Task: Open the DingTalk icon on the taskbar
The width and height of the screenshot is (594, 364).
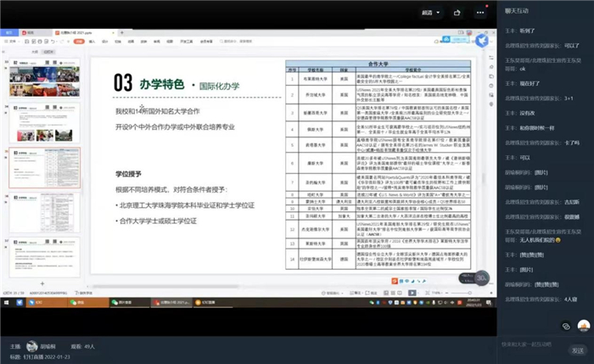Action: [20, 302]
